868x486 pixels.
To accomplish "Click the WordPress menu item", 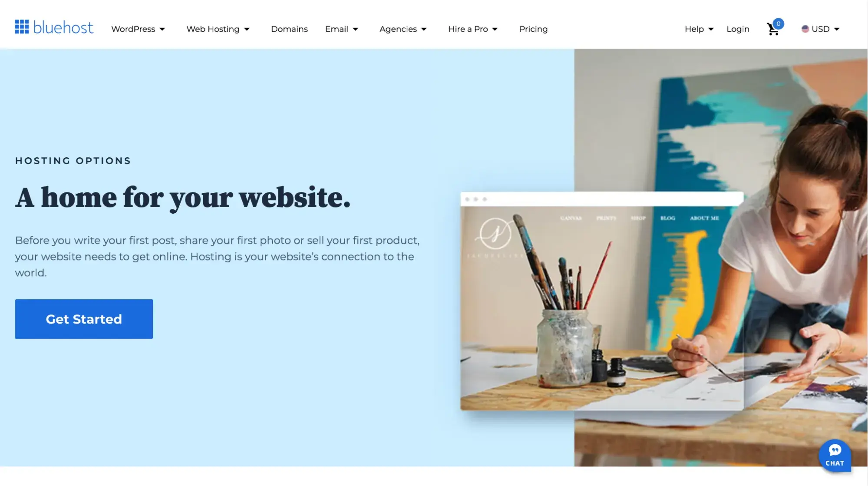I will click(132, 29).
